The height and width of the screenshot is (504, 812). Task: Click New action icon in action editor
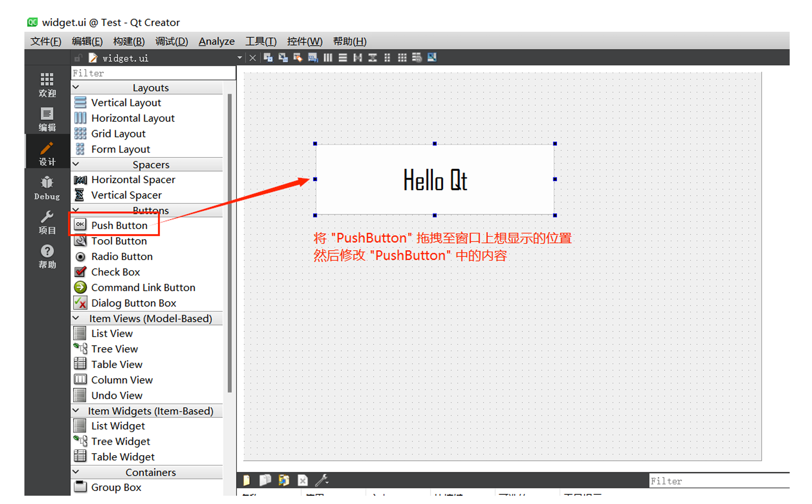click(247, 480)
